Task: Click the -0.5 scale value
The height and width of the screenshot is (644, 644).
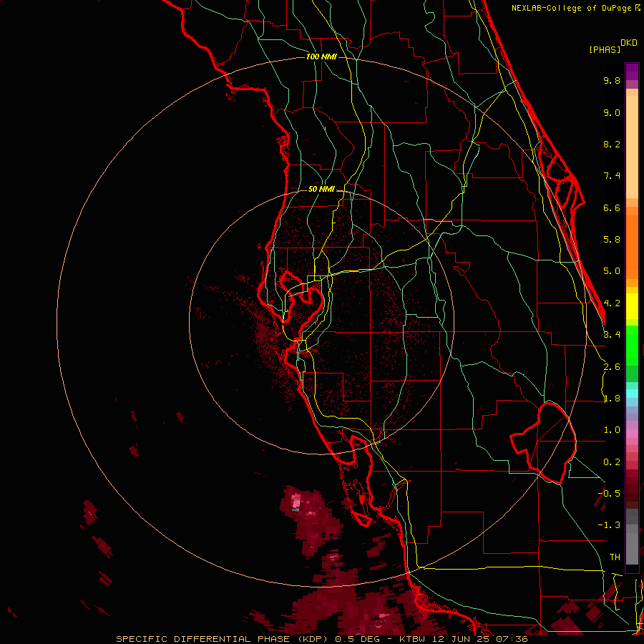Action: tap(609, 494)
